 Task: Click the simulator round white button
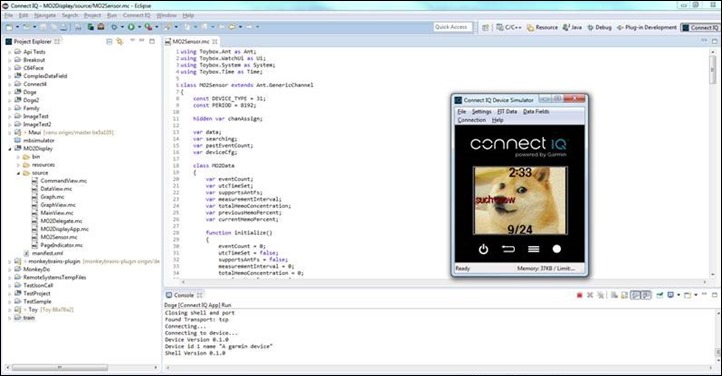557,249
